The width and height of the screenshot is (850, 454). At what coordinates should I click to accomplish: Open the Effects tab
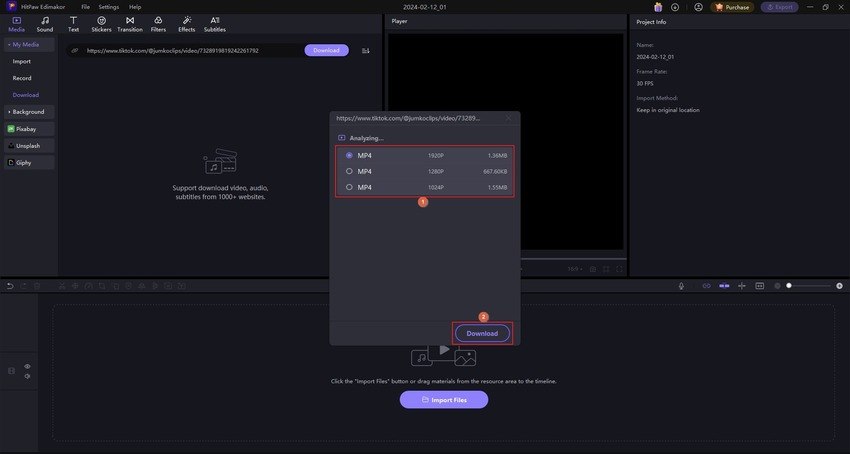186,24
